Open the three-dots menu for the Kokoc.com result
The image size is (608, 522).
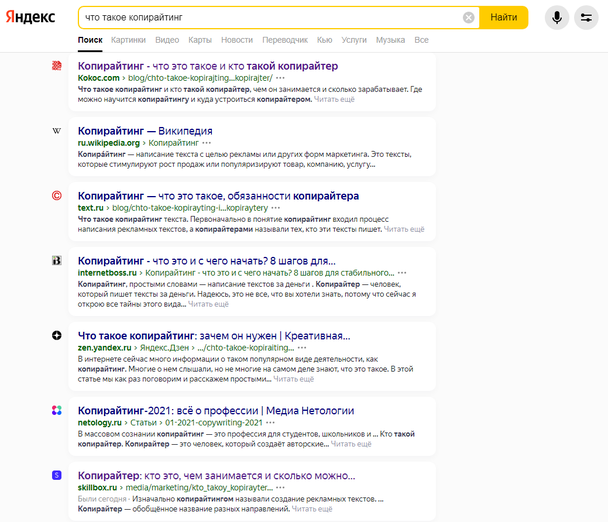280,78
